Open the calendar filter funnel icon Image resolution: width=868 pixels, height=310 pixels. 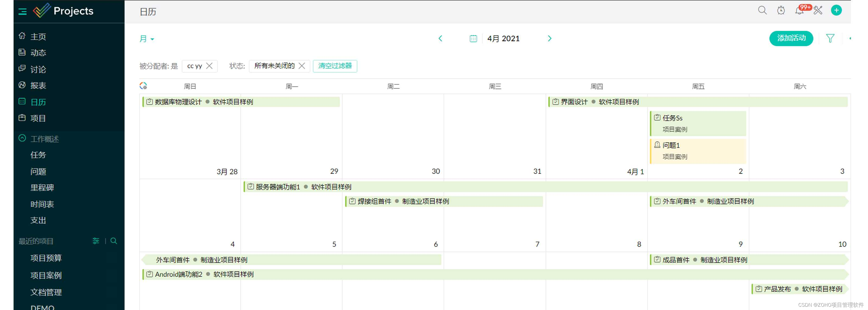[830, 39]
